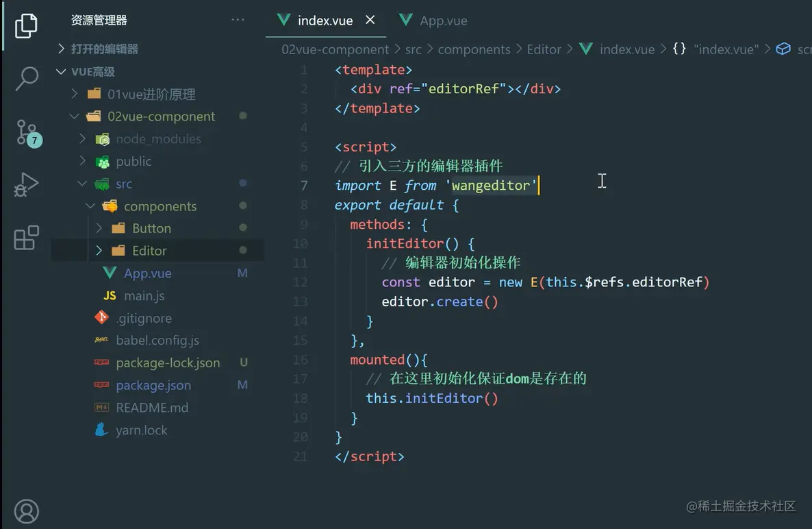
Task: Click index.vue file in the breadcrumb
Action: pos(627,49)
